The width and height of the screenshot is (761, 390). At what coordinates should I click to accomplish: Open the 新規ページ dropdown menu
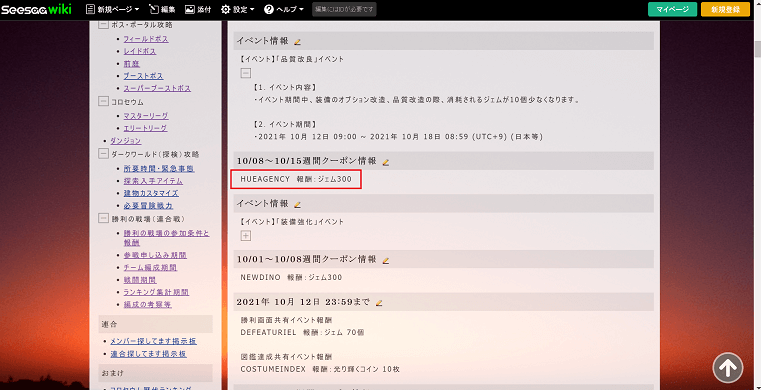click(x=113, y=9)
